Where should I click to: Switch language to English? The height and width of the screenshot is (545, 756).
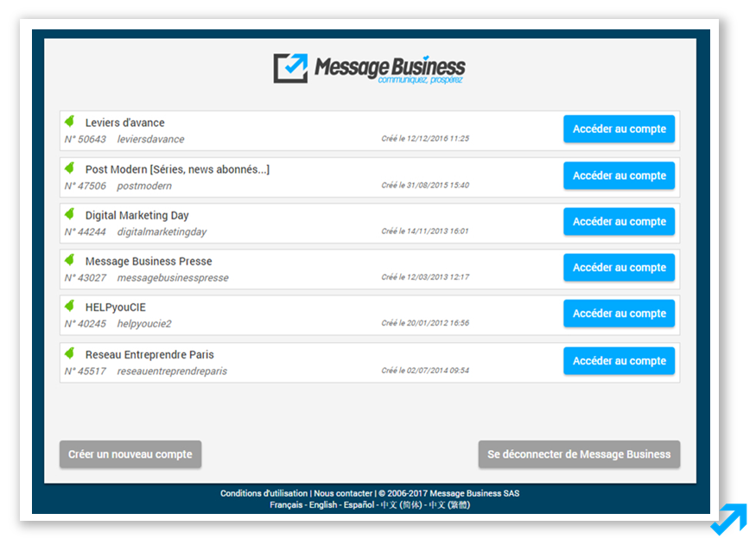coord(323,504)
